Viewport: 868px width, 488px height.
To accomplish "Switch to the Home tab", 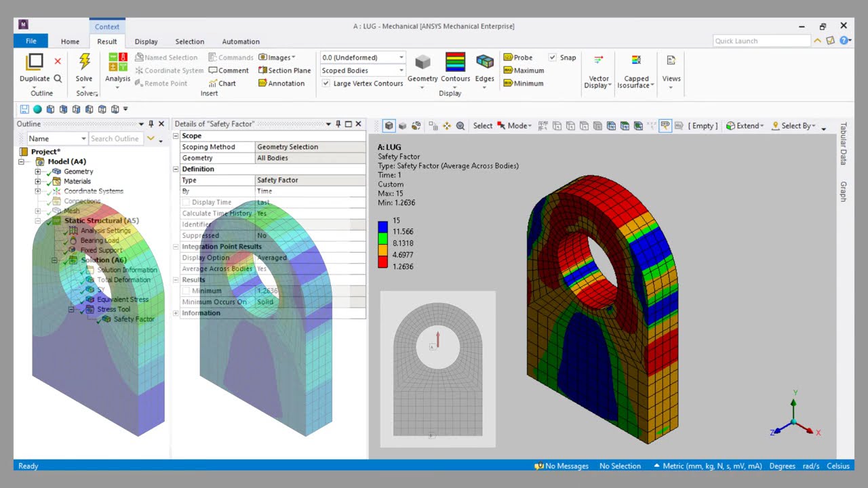I will click(70, 41).
